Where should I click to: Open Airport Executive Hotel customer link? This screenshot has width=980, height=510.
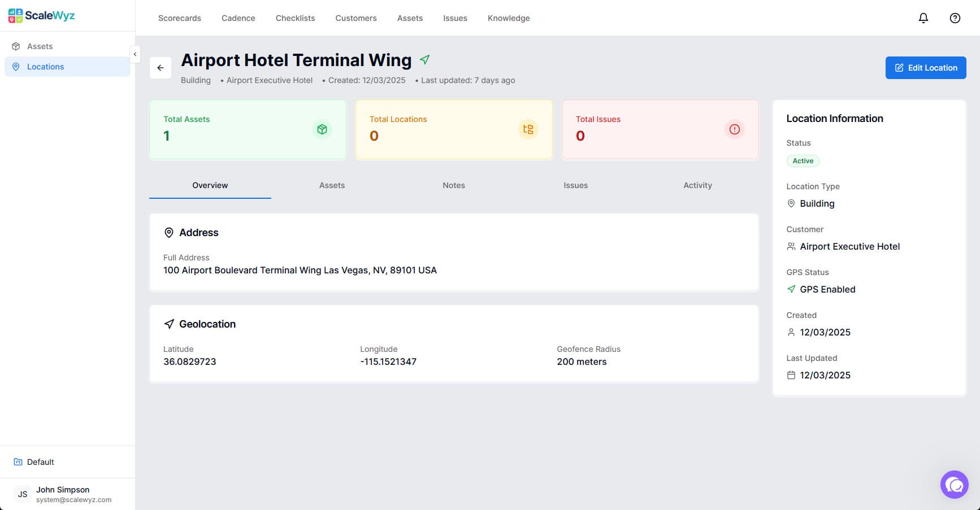point(849,246)
